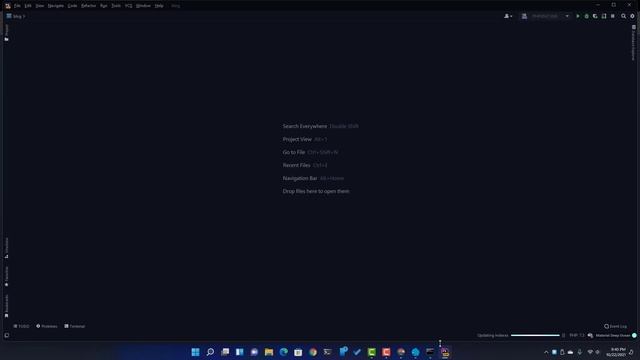
Task: Open the Run menu
Action: pos(104,6)
